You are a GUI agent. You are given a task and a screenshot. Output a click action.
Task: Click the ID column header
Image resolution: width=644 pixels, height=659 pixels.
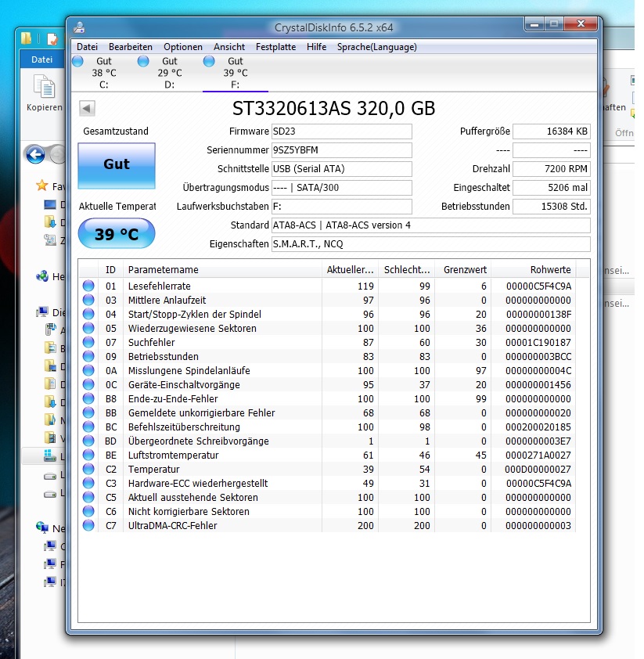[x=110, y=270]
